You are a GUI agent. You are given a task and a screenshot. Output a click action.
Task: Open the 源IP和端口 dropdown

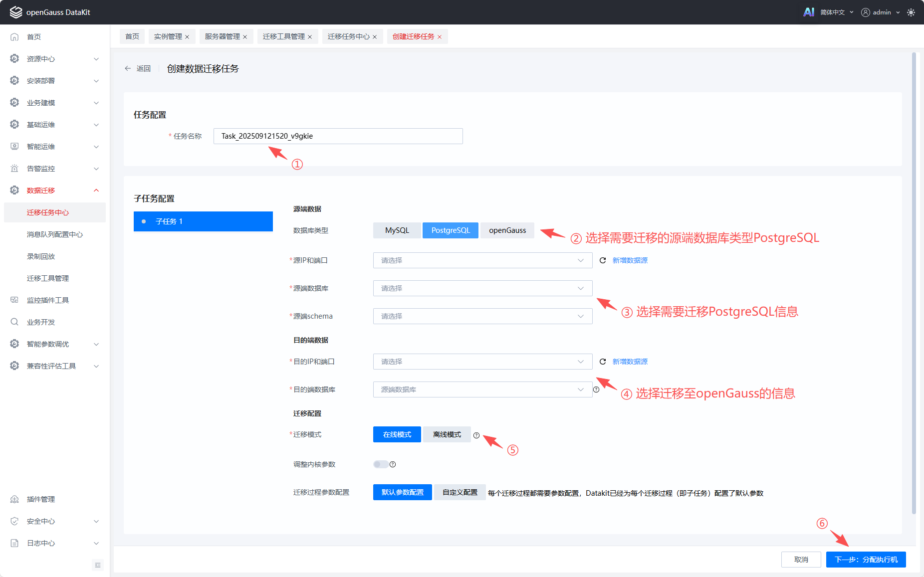point(482,260)
